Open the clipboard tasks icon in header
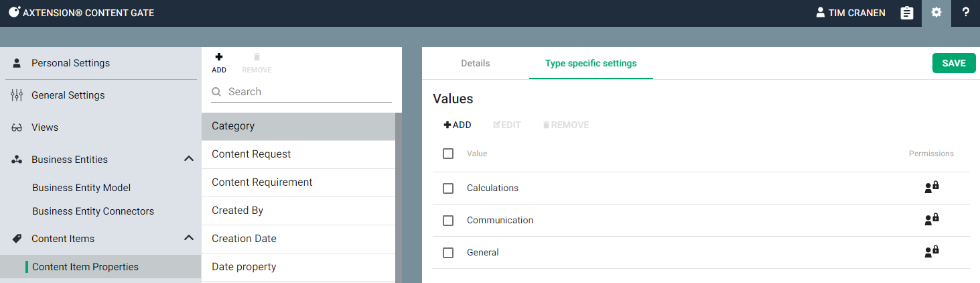 [906, 13]
